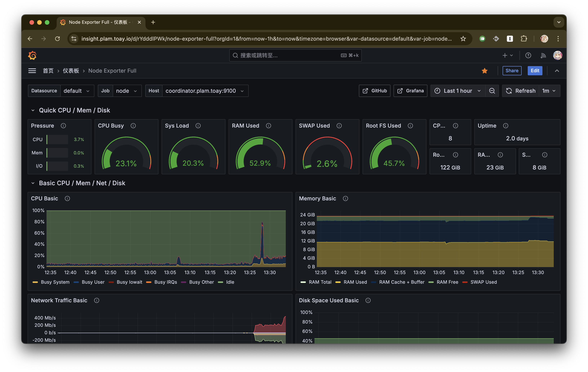This screenshot has width=588, height=372.
Task: Open the hamburger navigation menu
Action: [x=32, y=71]
